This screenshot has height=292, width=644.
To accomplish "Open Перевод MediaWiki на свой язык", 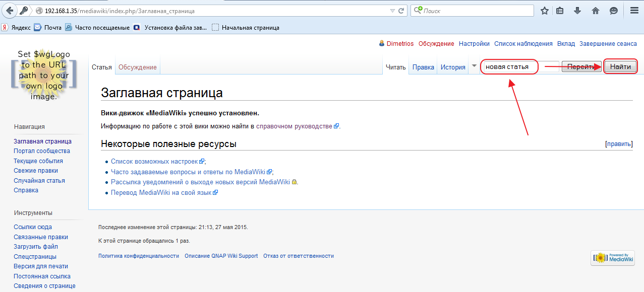I will click(161, 192).
